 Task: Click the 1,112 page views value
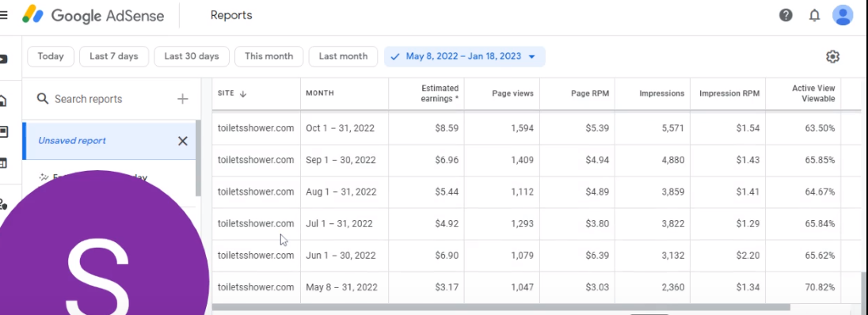pyautogui.click(x=523, y=192)
